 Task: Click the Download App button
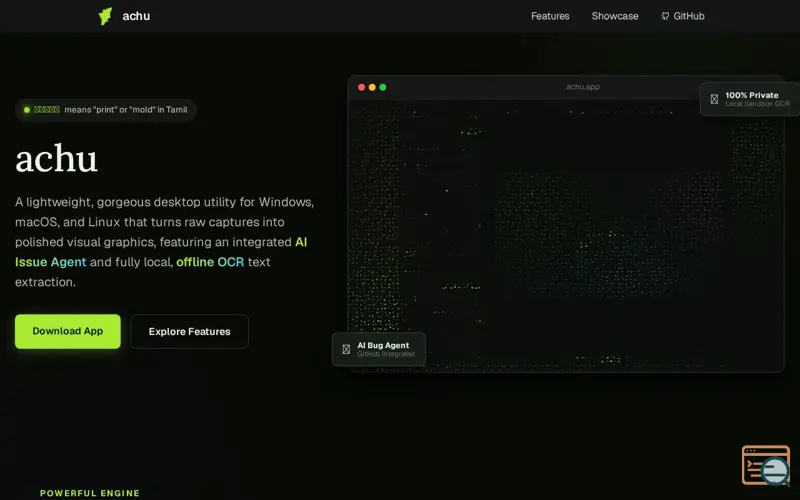pos(68,332)
